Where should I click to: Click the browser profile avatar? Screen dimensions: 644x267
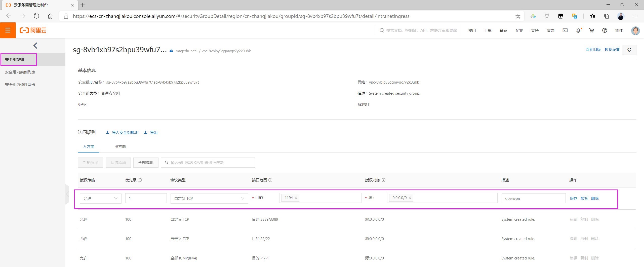click(621, 16)
